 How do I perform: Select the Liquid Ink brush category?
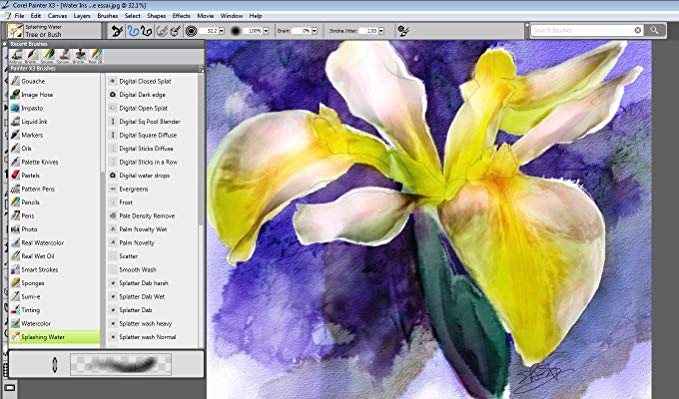pos(55,121)
